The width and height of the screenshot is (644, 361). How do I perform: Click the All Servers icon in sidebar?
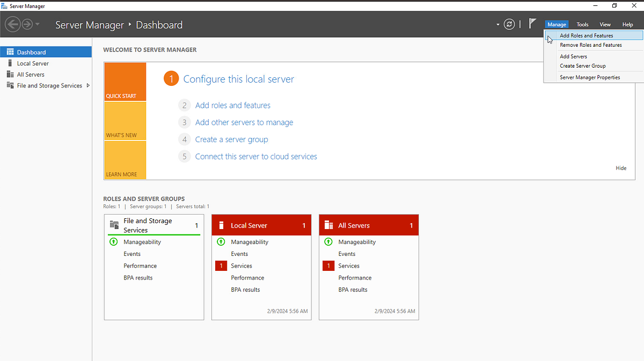pyautogui.click(x=10, y=75)
